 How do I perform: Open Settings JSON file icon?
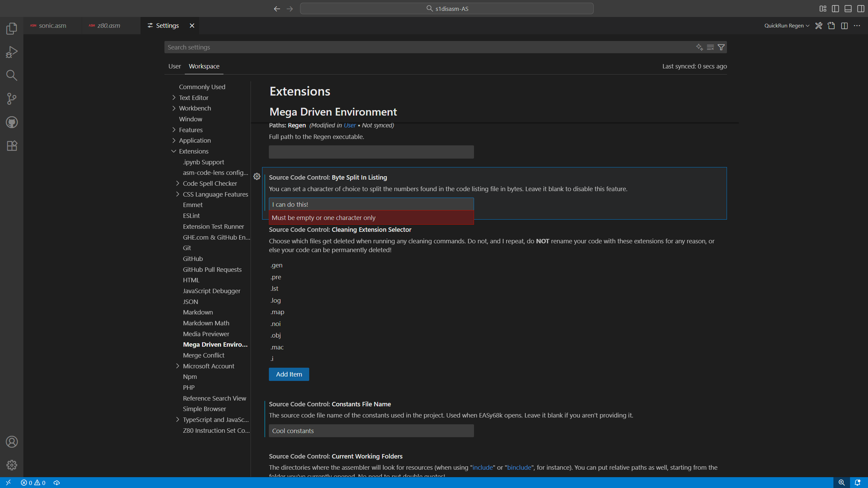coord(831,26)
